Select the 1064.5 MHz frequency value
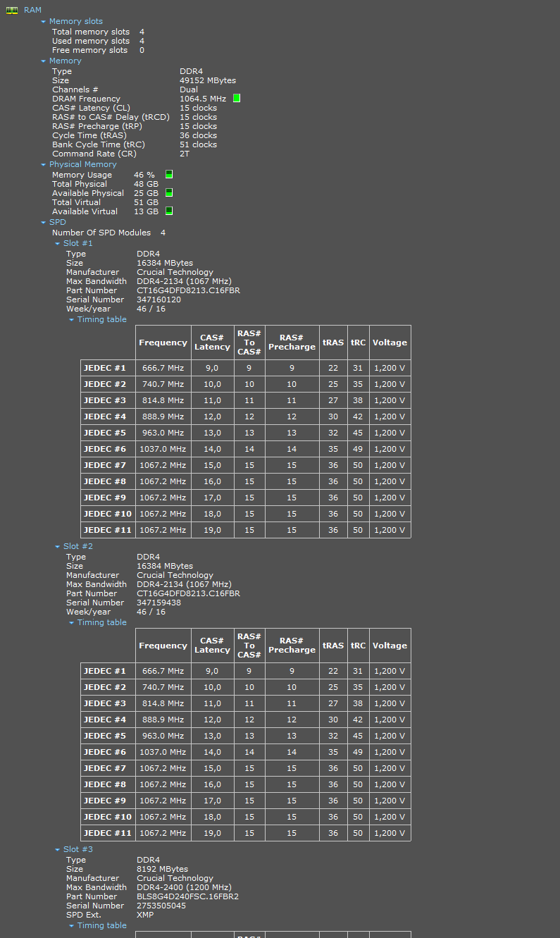Image resolution: width=560 pixels, height=938 pixels. point(203,99)
